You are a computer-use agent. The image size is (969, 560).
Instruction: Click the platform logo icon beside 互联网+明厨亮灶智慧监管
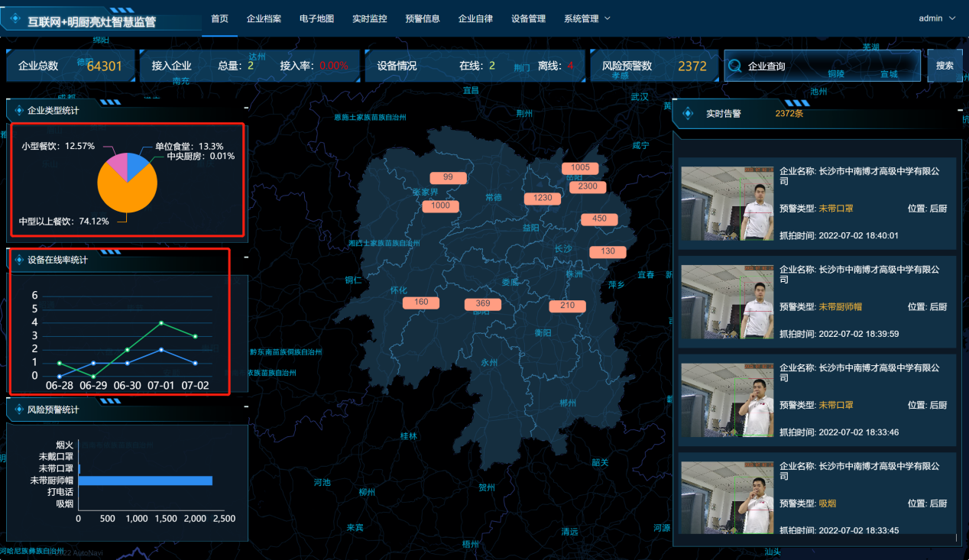point(15,17)
